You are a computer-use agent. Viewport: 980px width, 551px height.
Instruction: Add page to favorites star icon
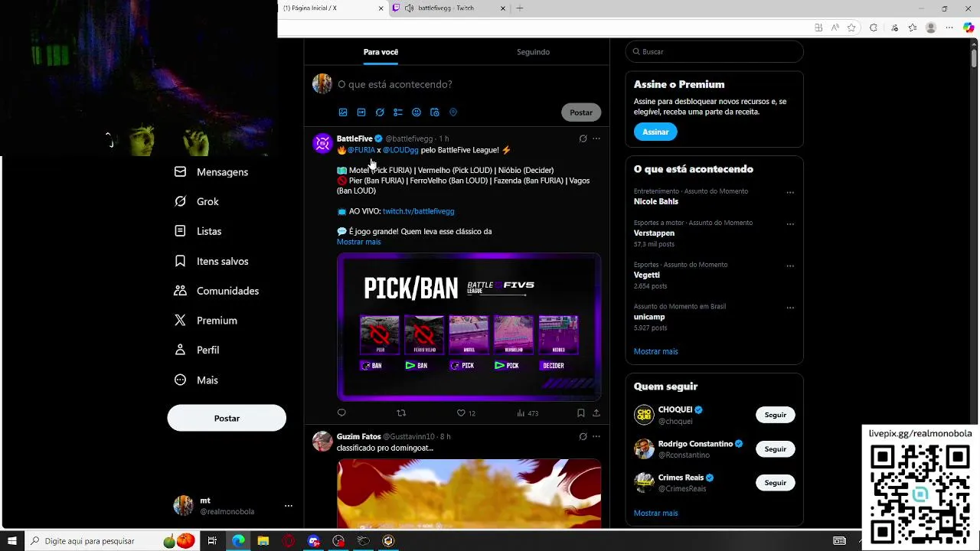[x=851, y=28]
